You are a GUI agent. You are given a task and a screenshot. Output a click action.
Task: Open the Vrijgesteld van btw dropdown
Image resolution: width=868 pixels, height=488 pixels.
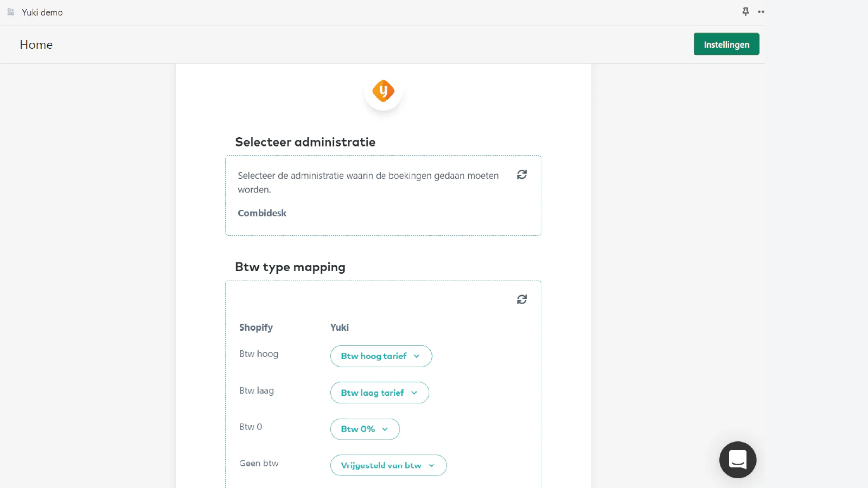[388, 465]
